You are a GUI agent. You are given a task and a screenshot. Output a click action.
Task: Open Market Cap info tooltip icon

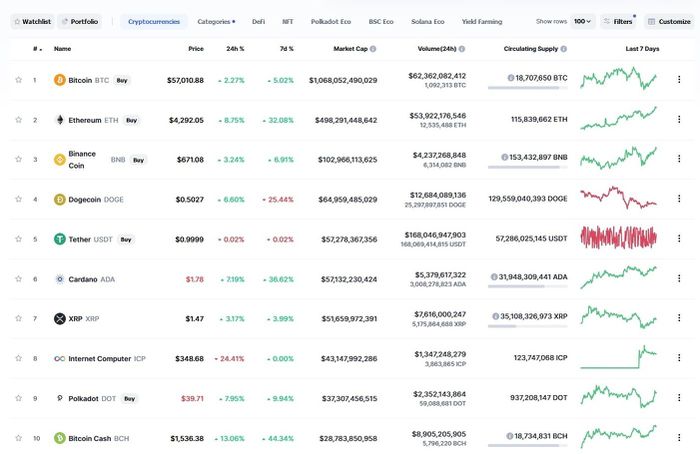[373, 49]
